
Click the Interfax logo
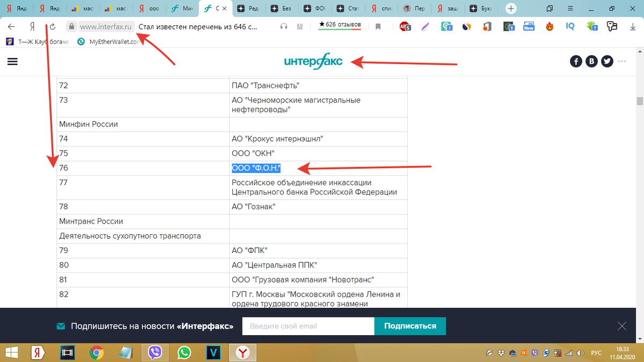pyautogui.click(x=313, y=62)
